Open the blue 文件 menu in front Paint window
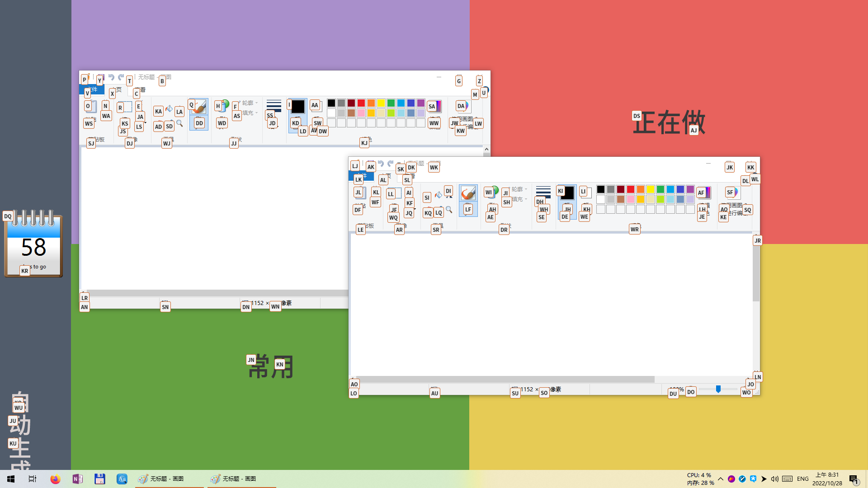The image size is (868, 488). click(x=361, y=176)
